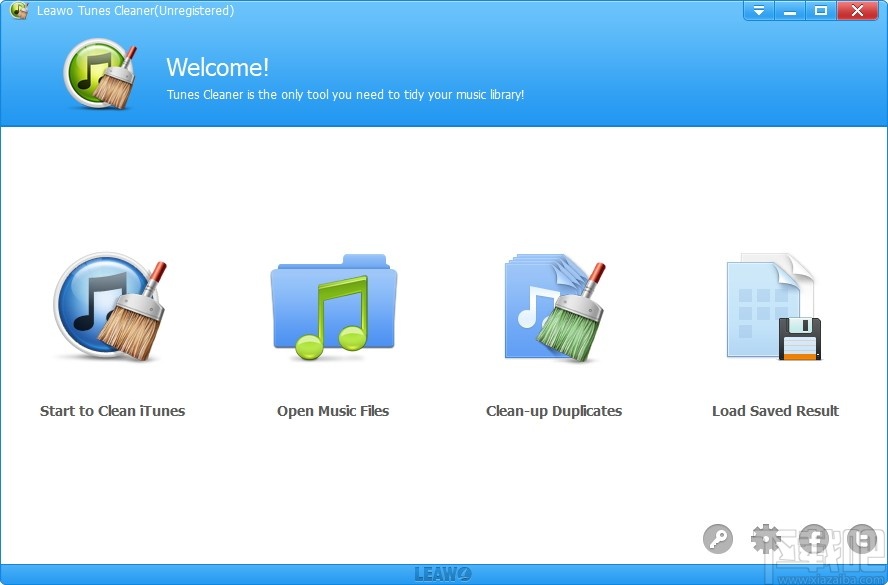Viewport: 888px width, 585px height.
Task: Select the Clean-up Duplicates text label
Action: pyautogui.click(x=554, y=411)
